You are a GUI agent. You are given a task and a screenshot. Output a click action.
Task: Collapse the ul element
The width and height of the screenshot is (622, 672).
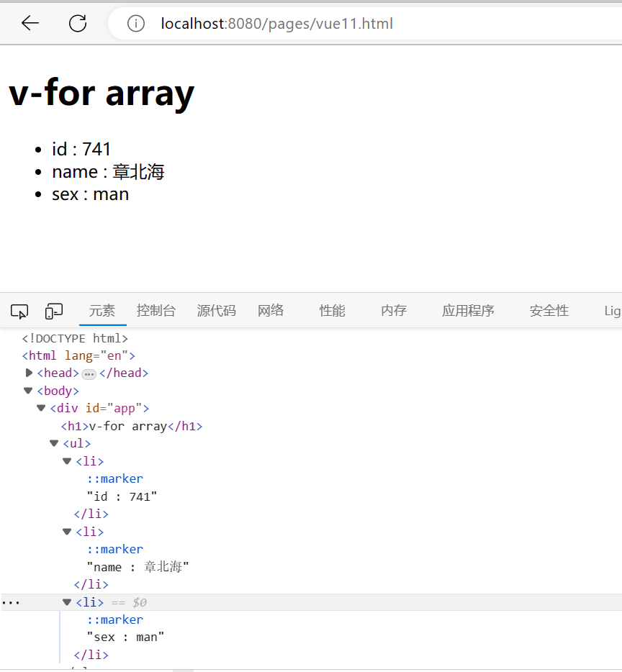[53, 443]
